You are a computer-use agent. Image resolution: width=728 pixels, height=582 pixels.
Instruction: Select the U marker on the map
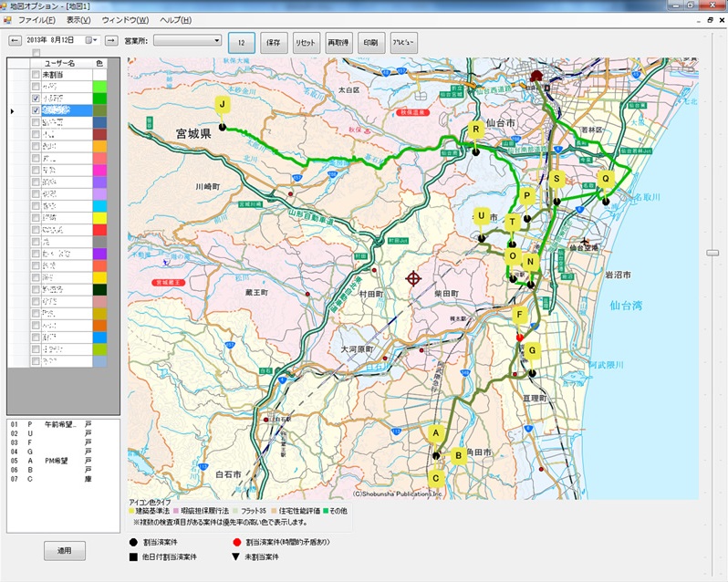click(482, 217)
